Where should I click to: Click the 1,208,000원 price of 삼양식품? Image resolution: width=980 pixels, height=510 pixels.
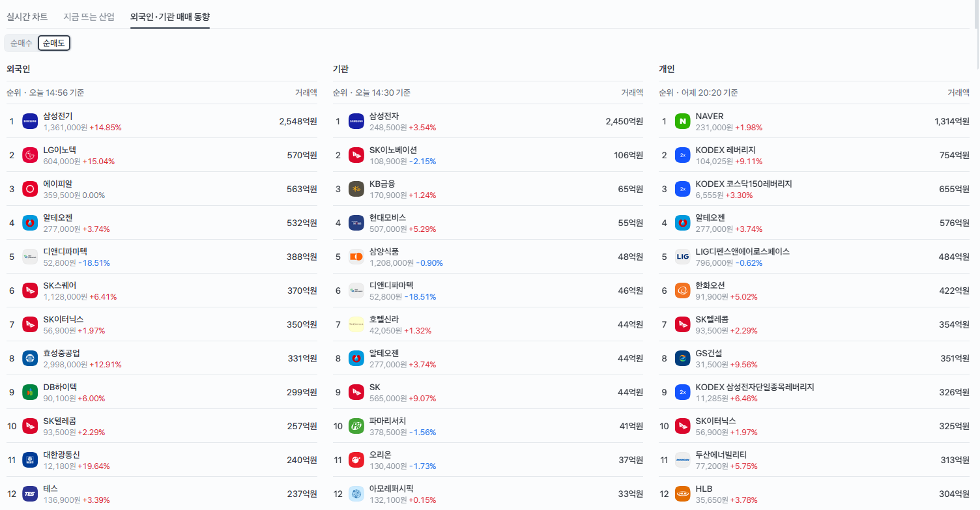click(x=392, y=262)
